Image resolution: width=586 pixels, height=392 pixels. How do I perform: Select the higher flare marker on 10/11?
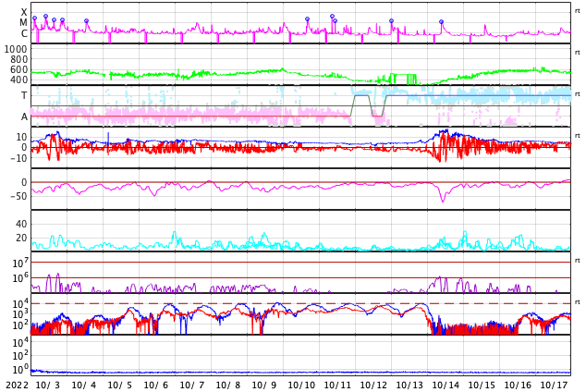point(332,16)
